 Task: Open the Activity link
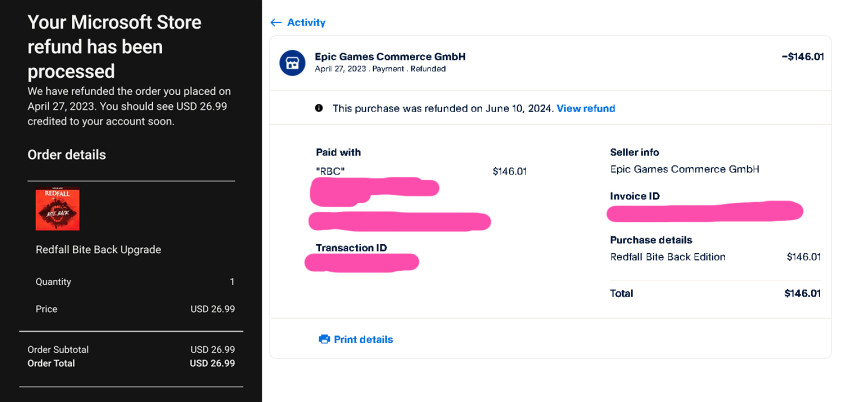tap(306, 23)
